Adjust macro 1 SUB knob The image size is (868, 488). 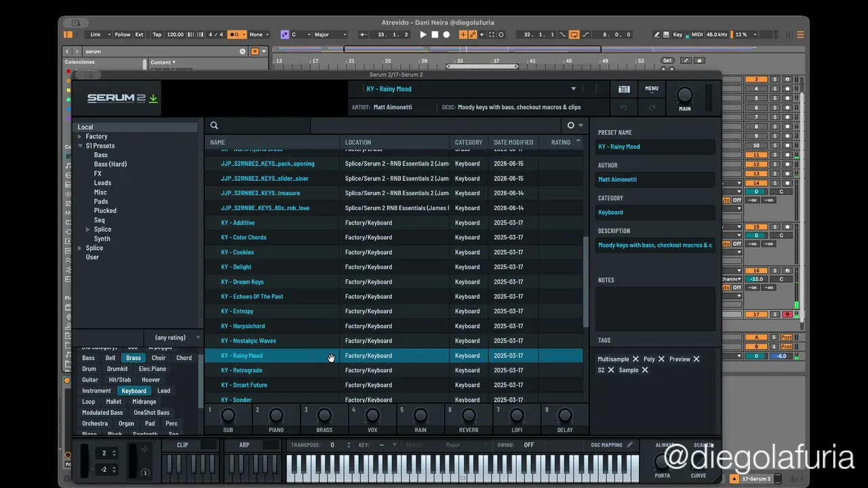click(228, 415)
